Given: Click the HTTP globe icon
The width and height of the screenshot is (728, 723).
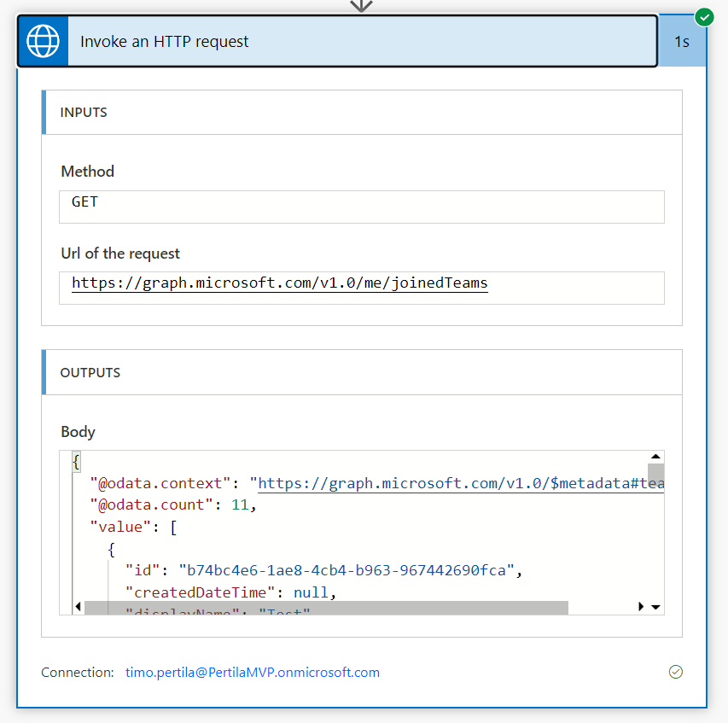Looking at the screenshot, I should [43, 41].
